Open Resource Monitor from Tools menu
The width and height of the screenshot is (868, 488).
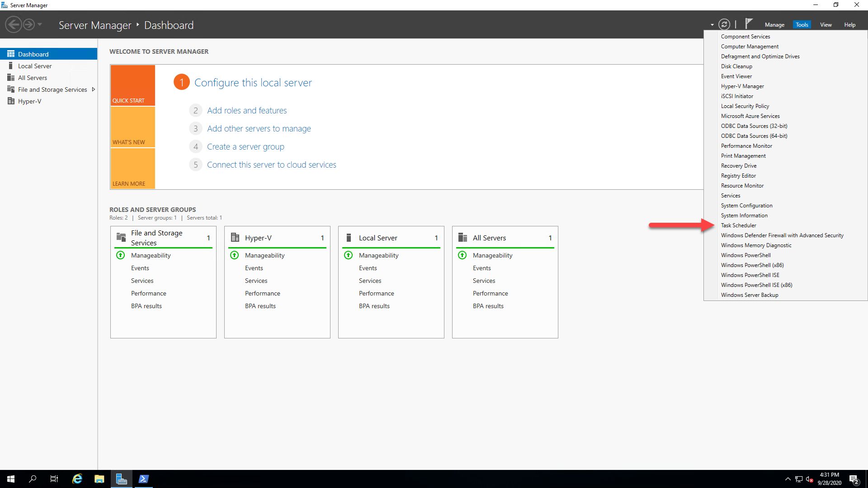[786, 186]
